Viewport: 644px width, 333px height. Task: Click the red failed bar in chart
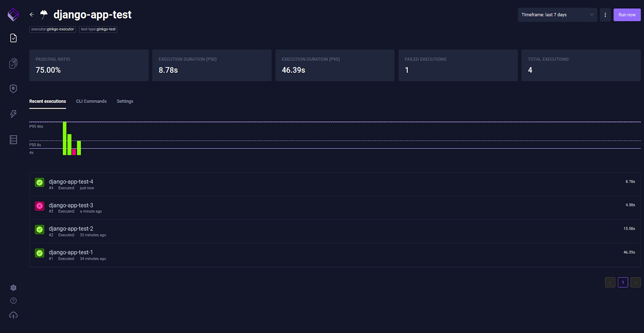pos(74,152)
